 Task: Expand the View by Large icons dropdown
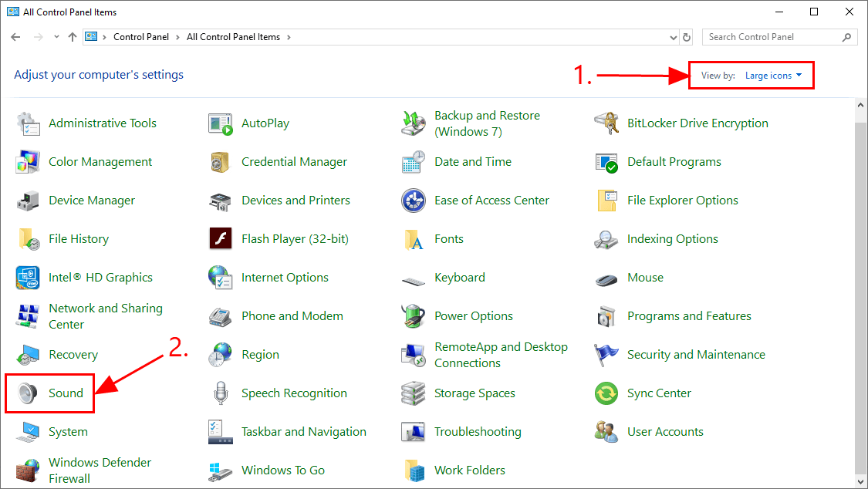coord(773,76)
